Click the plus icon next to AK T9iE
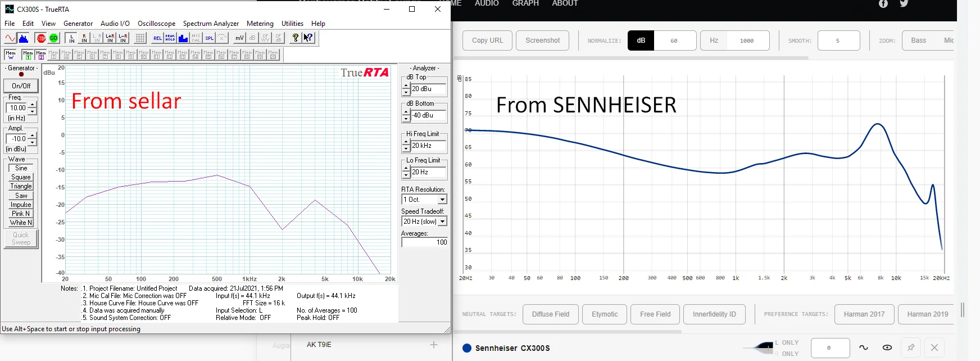Image resolution: width=980 pixels, height=361 pixels. tap(434, 345)
